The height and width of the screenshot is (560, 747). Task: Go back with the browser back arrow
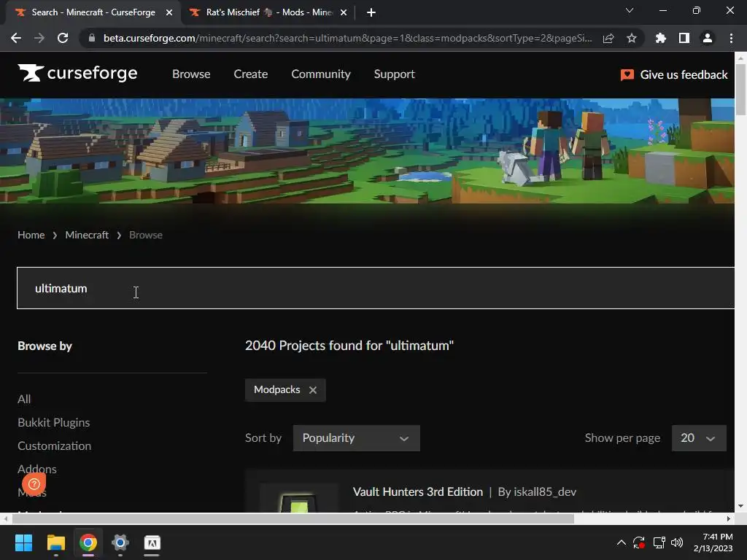click(16, 38)
